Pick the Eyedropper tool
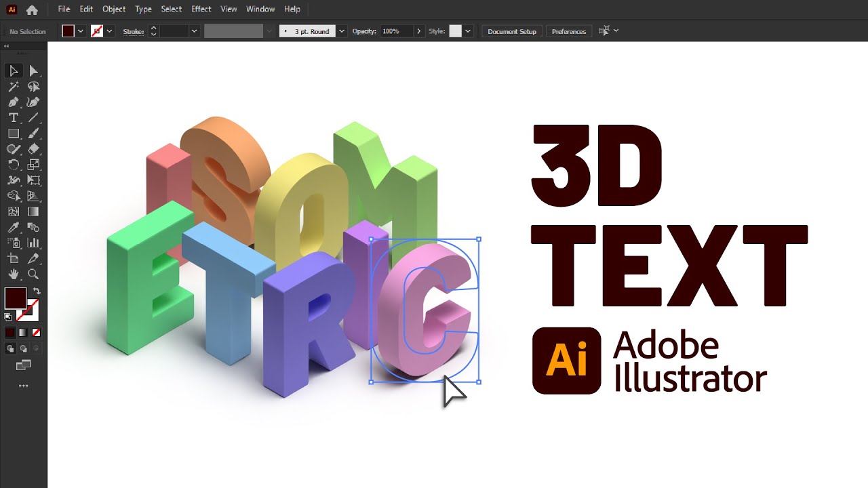 click(x=14, y=228)
